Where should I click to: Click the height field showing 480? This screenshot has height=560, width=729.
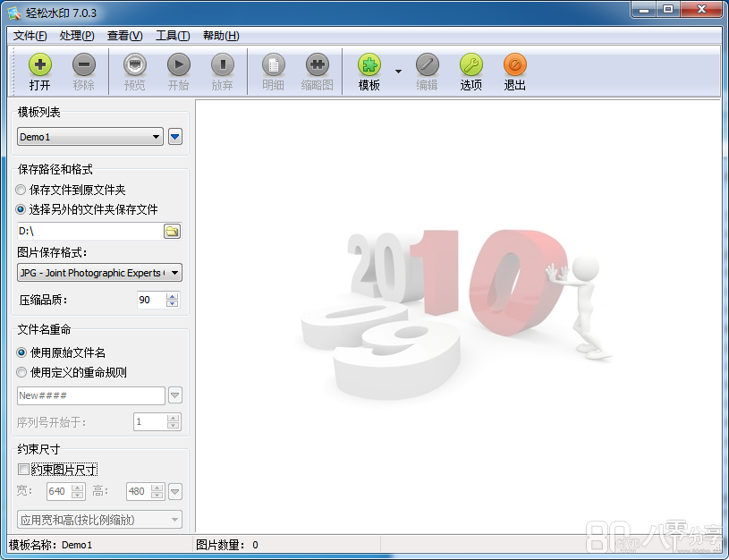139,491
